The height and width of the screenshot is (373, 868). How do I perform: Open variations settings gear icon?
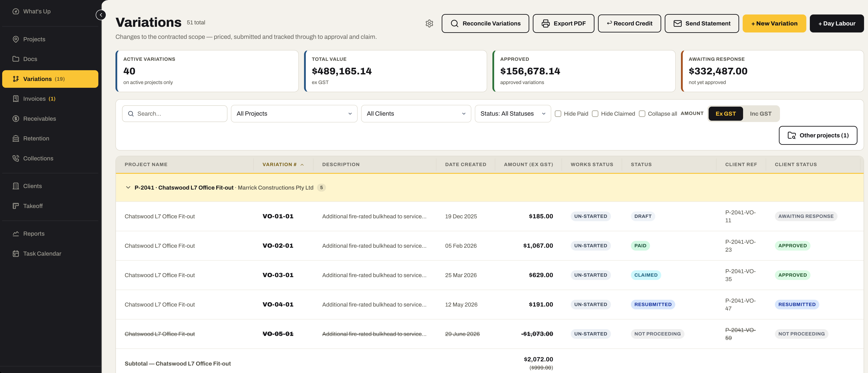(x=429, y=23)
